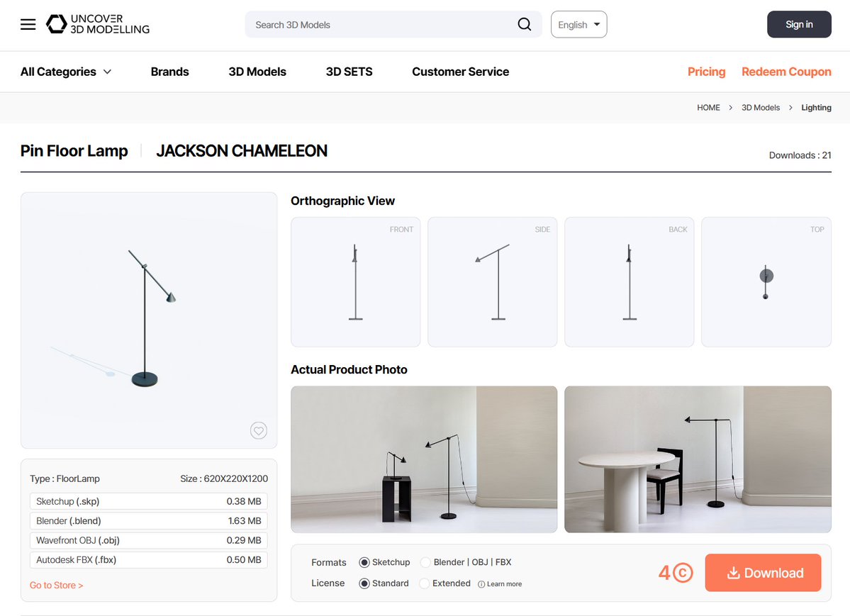Add lamp to favorites with heart icon
Image resolution: width=850 pixels, height=616 pixels.
(259, 430)
